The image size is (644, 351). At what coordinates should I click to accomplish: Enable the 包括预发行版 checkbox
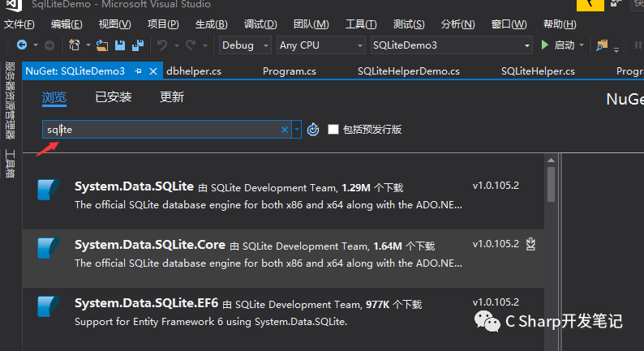[x=333, y=130]
